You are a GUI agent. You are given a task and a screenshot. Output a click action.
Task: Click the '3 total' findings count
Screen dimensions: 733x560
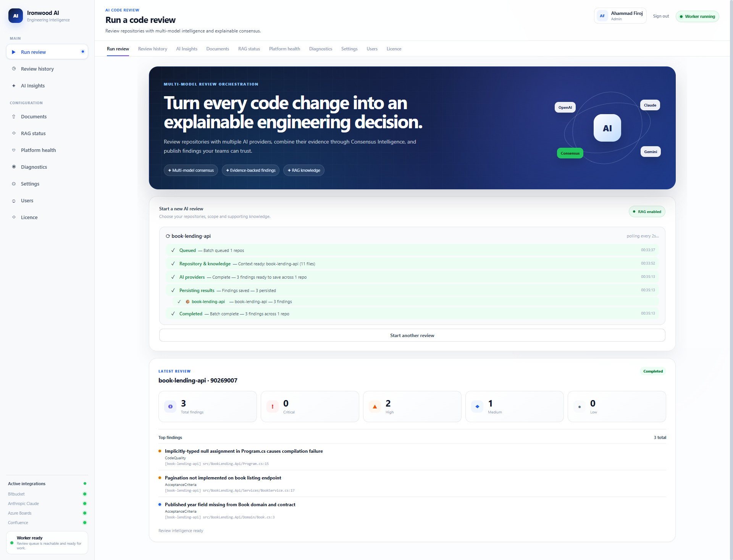point(660,437)
